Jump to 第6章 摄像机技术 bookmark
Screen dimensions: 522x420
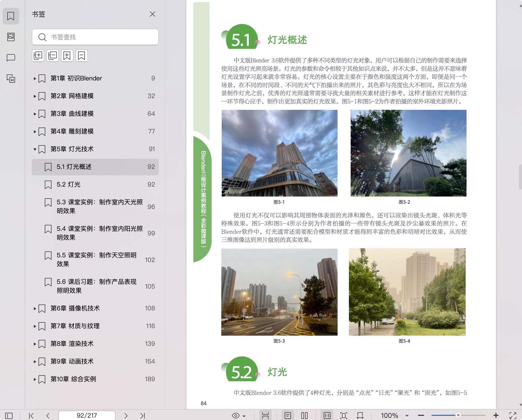tap(95, 308)
